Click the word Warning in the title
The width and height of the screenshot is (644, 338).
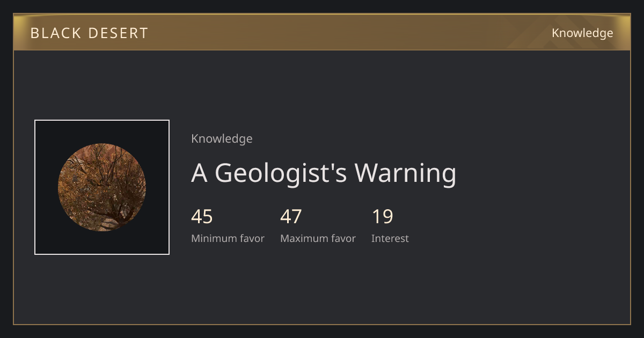coord(406,174)
